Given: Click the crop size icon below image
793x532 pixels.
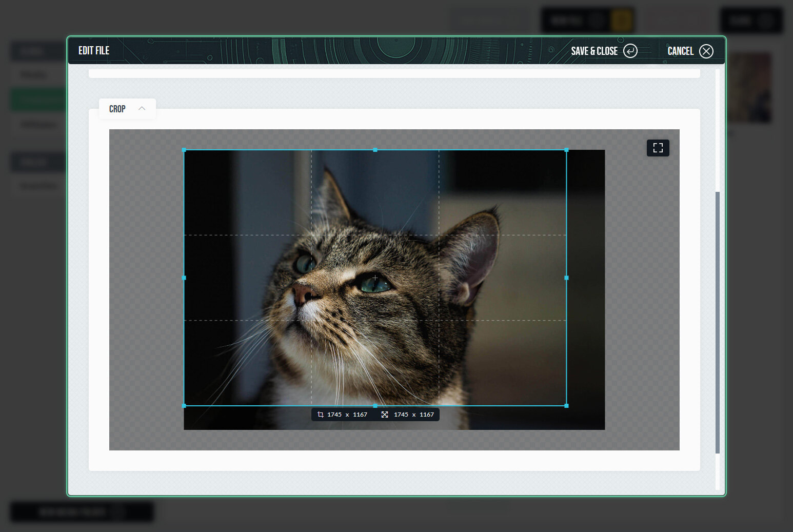Looking at the screenshot, I should click(x=320, y=415).
